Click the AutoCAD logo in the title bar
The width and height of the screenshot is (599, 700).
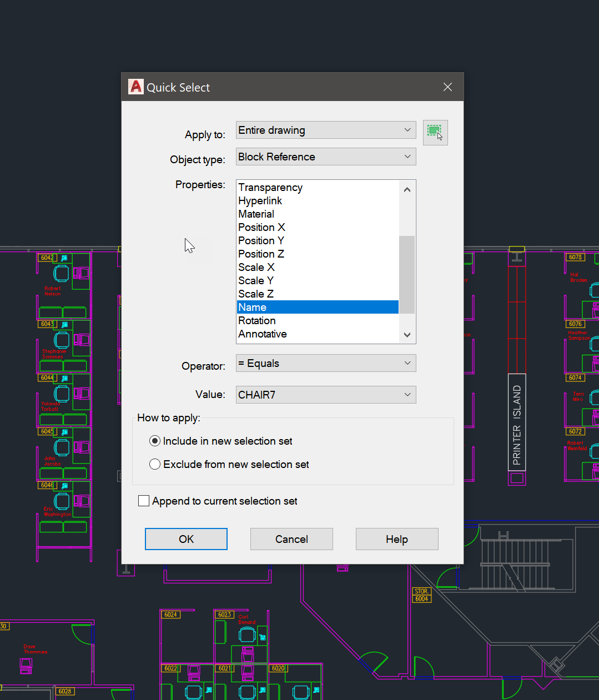[x=135, y=87]
